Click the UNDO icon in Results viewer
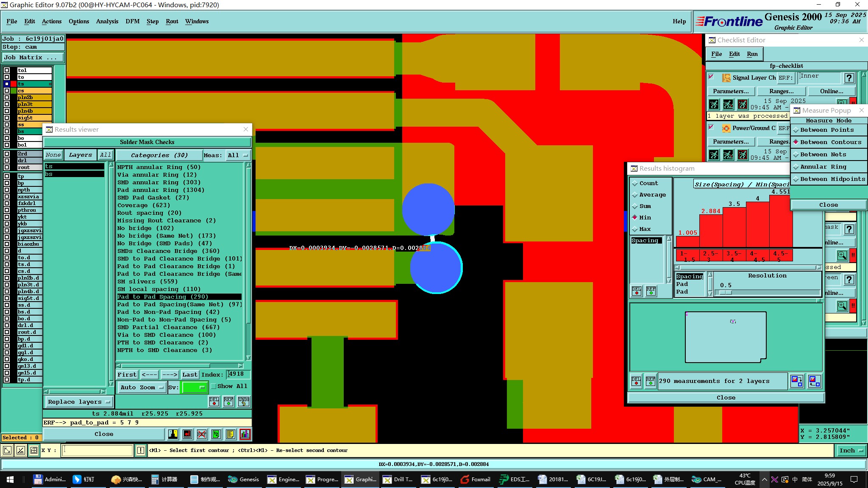The image size is (868, 488). 244,401
